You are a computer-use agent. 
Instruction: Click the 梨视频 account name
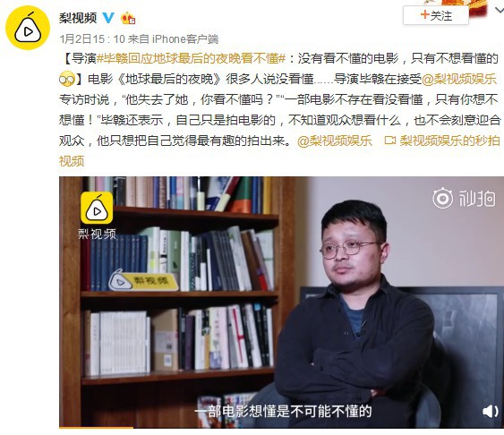coord(78,18)
